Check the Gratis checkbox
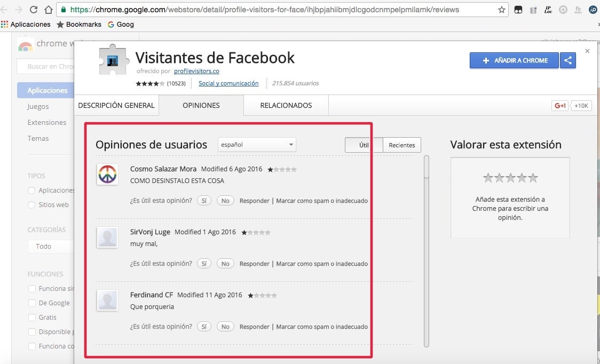 click(x=32, y=318)
